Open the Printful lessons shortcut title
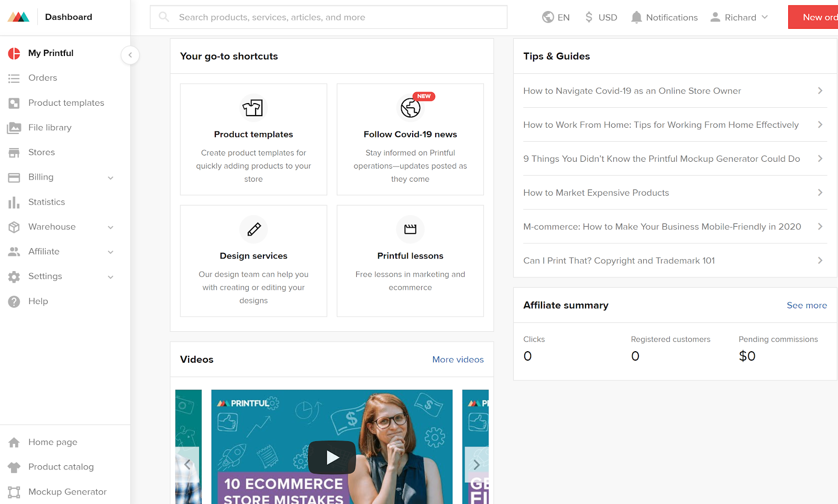838x504 pixels. pyautogui.click(x=410, y=256)
